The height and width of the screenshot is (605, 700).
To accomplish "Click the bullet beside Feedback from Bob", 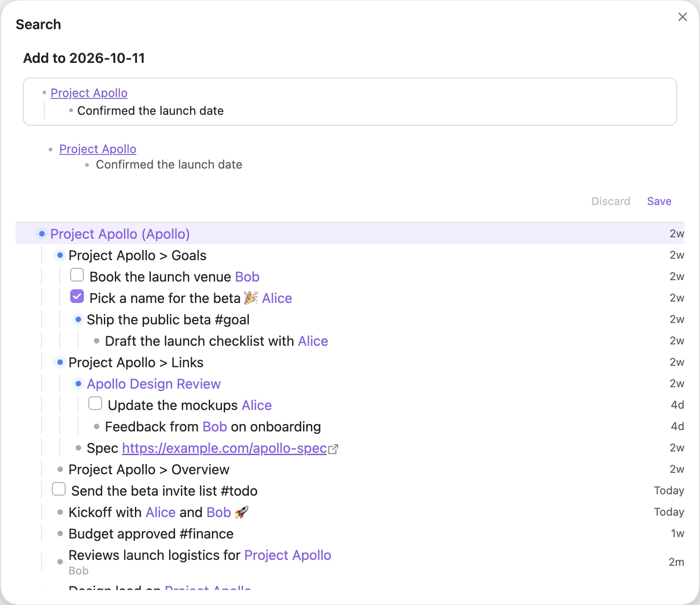I will coord(97,426).
